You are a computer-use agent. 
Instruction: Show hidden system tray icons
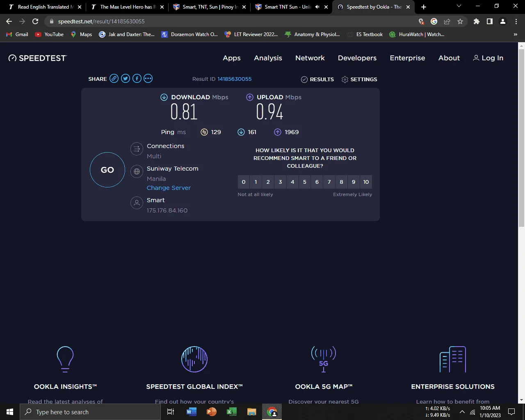(462, 412)
